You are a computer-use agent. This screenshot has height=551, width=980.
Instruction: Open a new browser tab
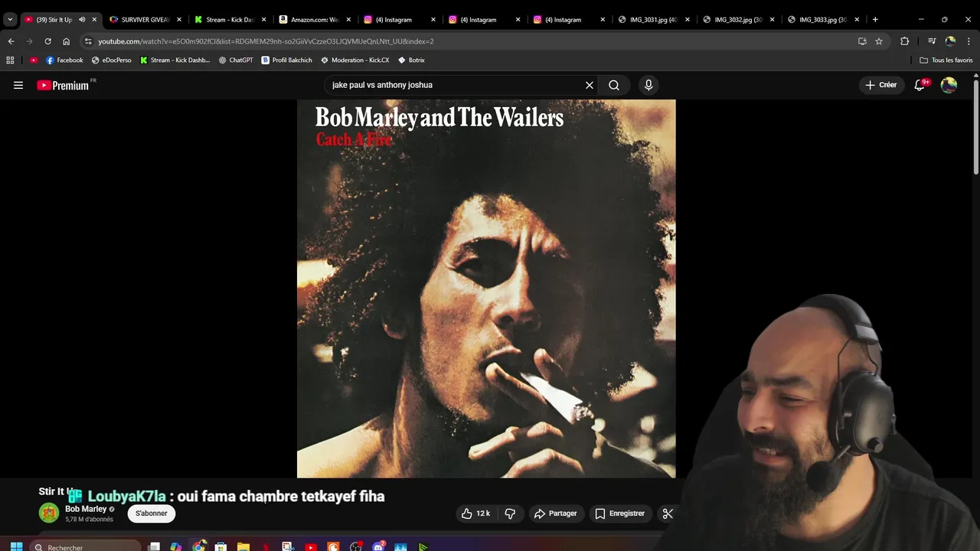click(875, 19)
